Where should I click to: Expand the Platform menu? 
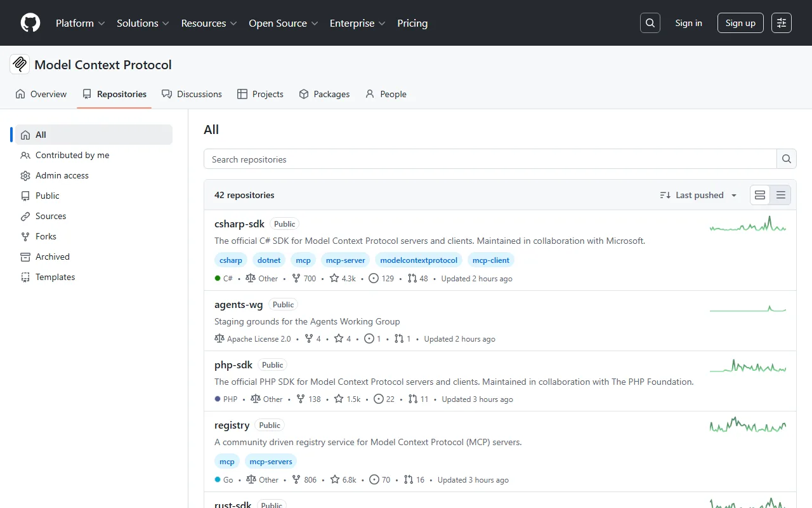pos(80,23)
